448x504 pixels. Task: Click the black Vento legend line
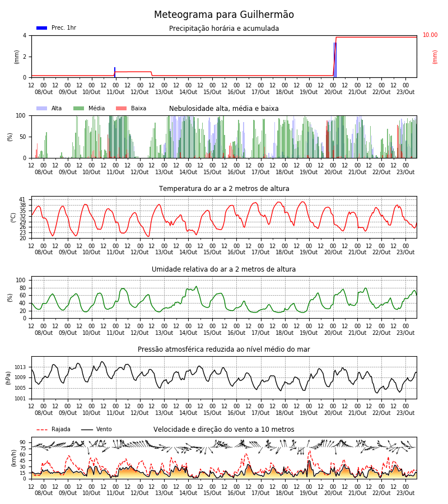coord(87,430)
